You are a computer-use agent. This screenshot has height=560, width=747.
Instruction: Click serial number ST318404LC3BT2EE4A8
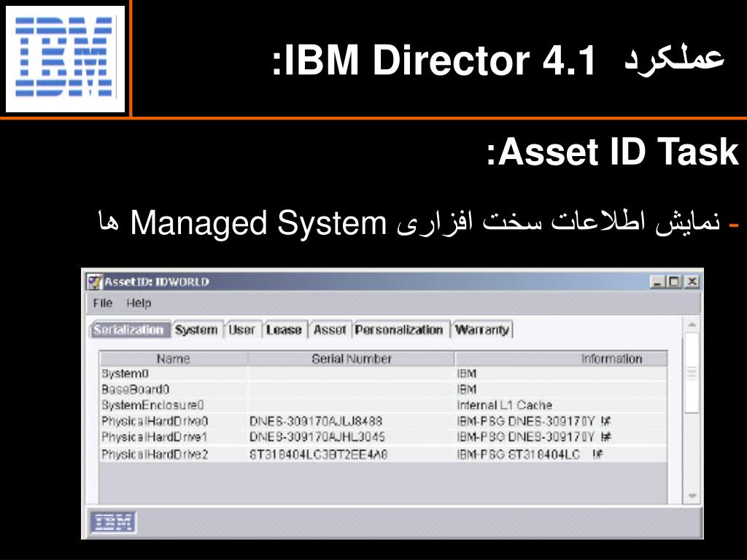(318, 454)
